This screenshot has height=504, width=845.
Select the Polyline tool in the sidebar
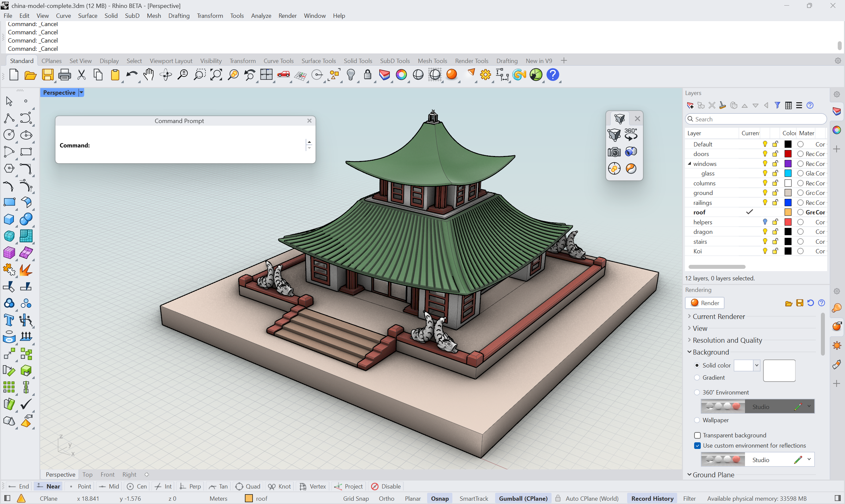(x=9, y=118)
